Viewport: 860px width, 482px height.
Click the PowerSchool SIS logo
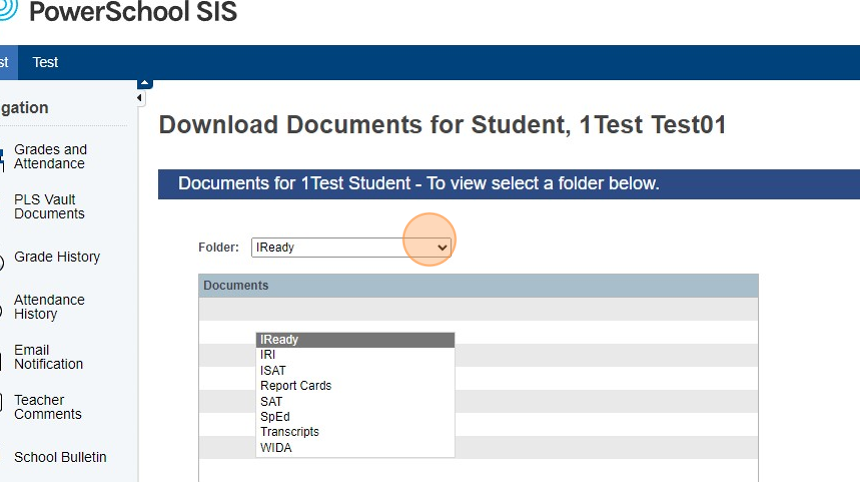pyautogui.click(x=118, y=12)
